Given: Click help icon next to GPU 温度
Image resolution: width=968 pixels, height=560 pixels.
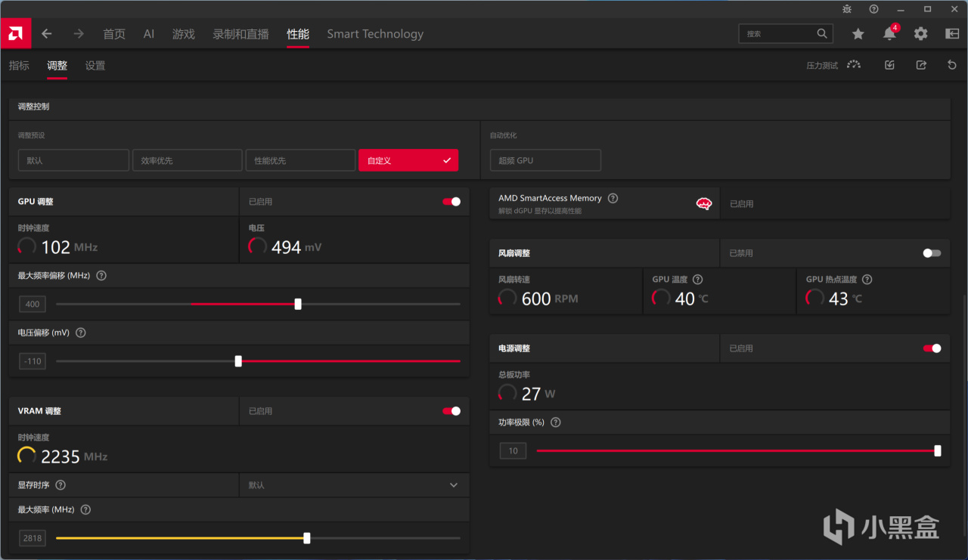Looking at the screenshot, I should [x=698, y=280].
